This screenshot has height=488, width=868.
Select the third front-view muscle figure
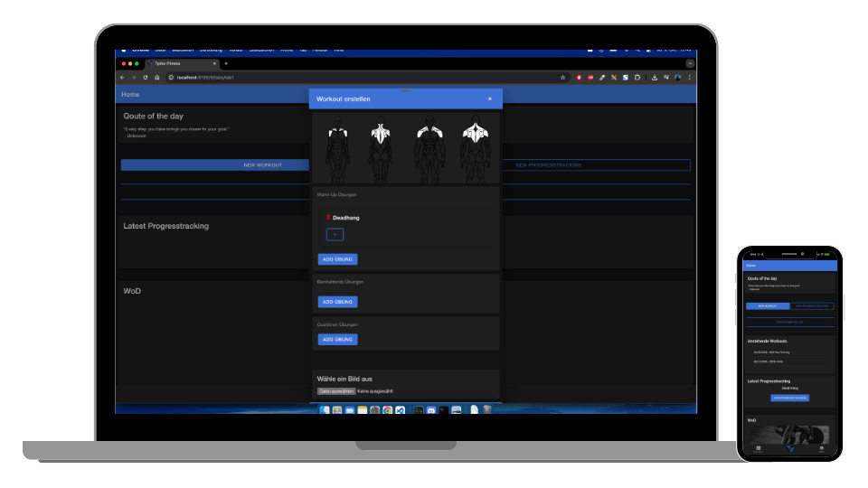(429, 148)
